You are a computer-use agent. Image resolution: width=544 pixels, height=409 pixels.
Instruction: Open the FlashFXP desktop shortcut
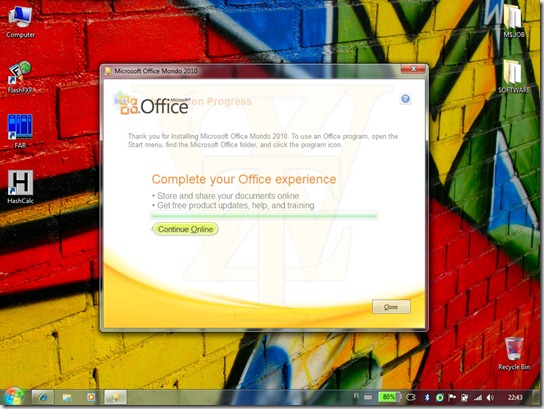click(20, 77)
